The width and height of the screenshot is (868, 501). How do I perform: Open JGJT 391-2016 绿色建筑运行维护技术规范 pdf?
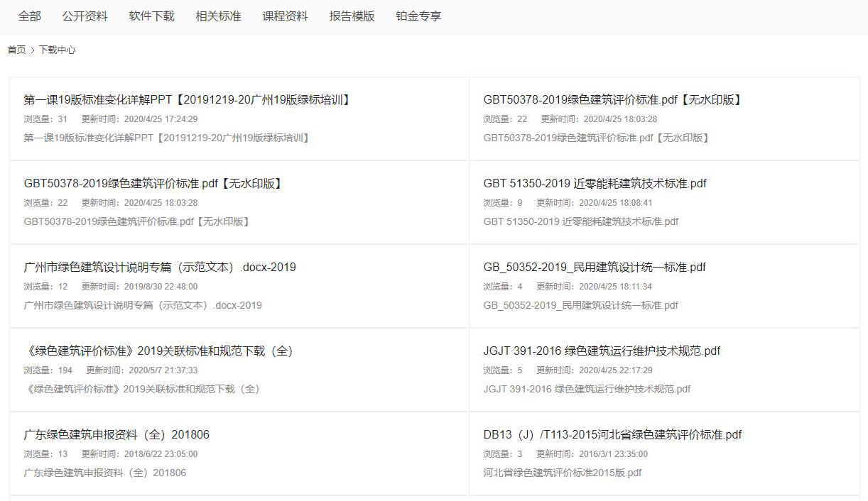click(x=600, y=351)
